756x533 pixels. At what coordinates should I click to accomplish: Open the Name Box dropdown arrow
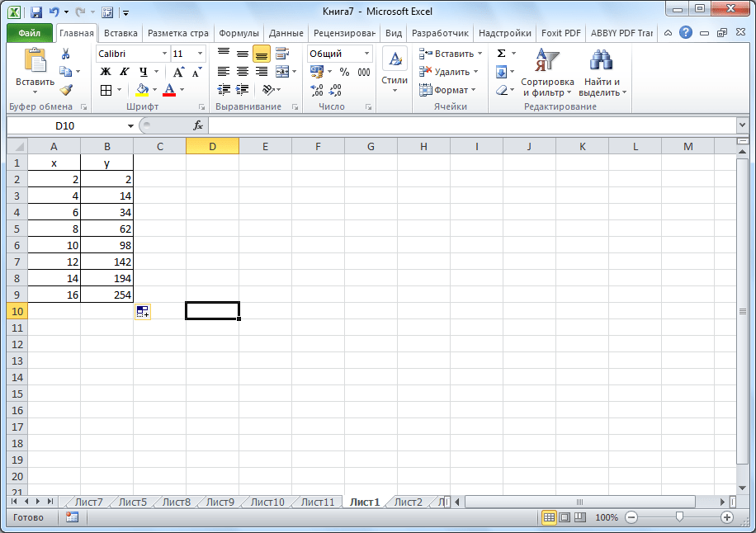(x=130, y=125)
